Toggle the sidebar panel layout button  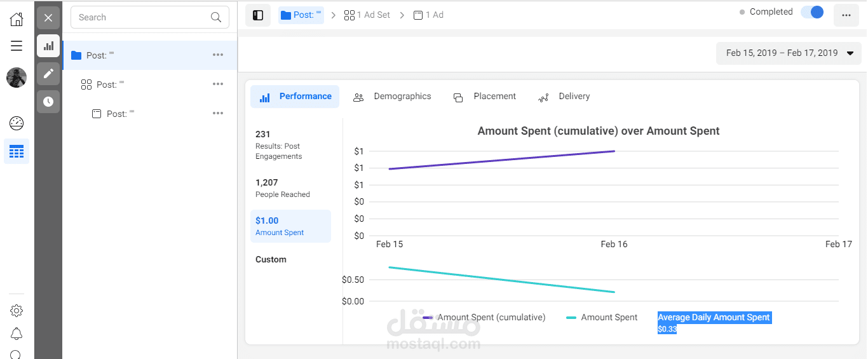(x=258, y=15)
